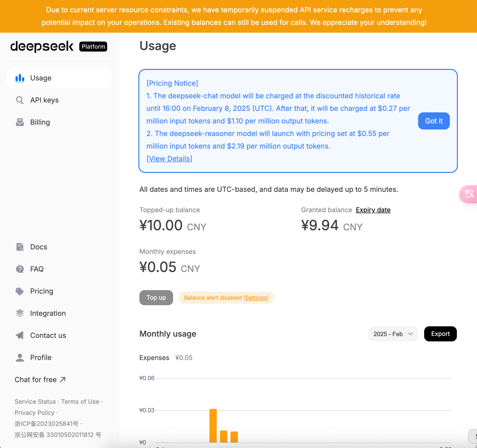
Task: Click the Granted balance label
Action: (327, 210)
